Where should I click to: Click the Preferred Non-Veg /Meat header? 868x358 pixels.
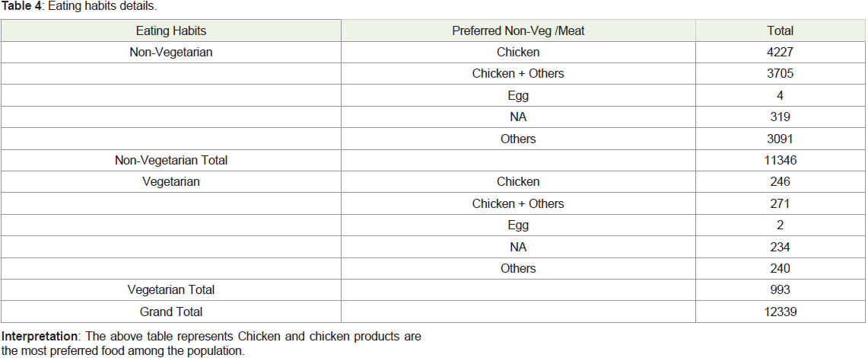tap(518, 31)
